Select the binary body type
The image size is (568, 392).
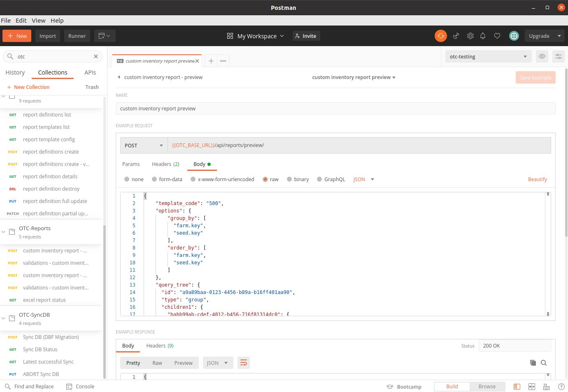pos(289,179)
